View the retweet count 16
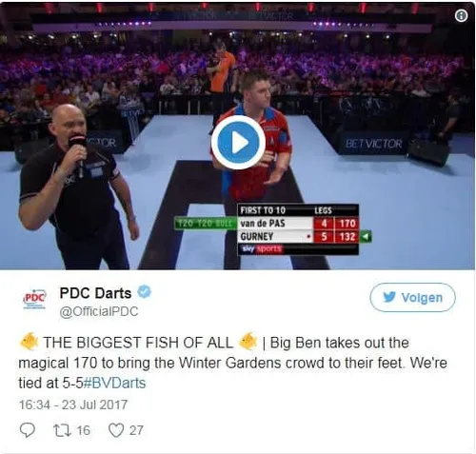This screenshot has width=476, height=454. (84, 430)
